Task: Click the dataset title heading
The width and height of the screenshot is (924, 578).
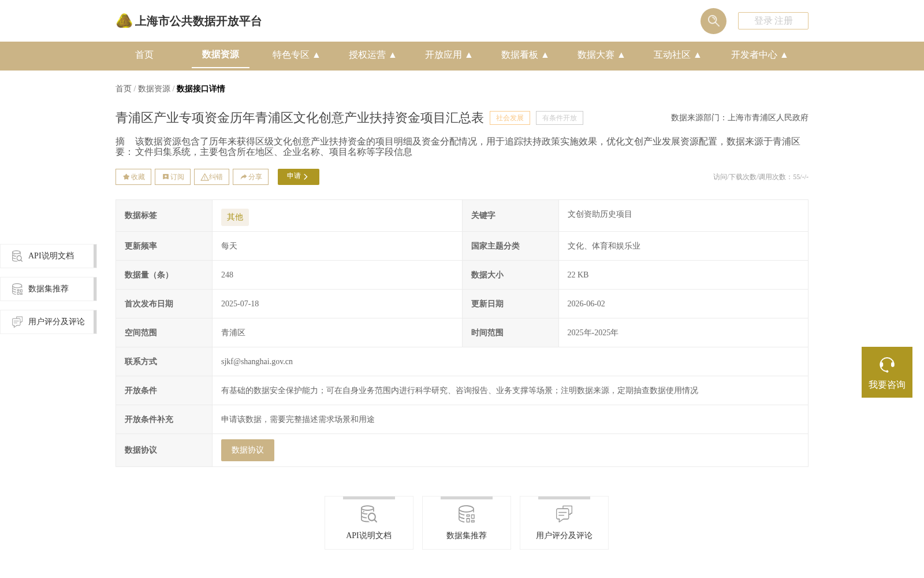Action: tap(300, 118)
